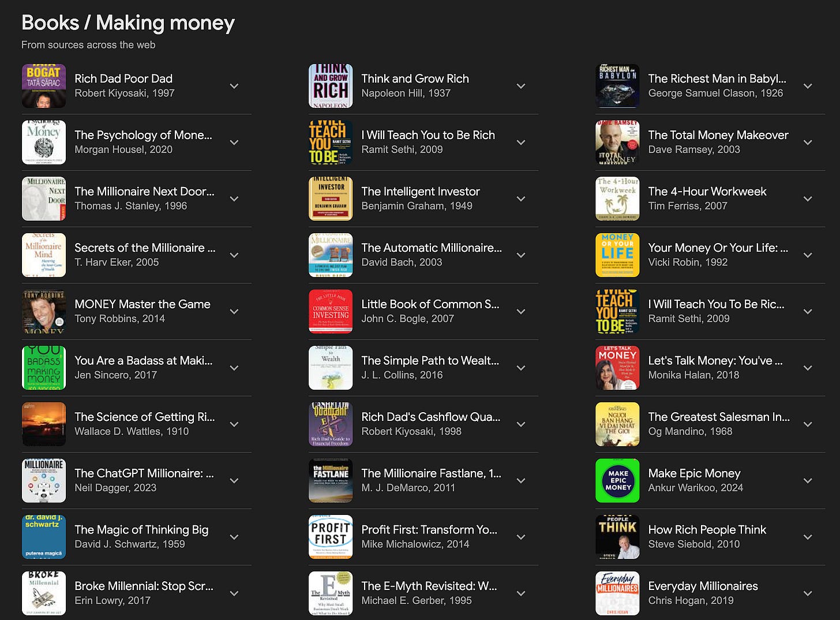Open the Make Epic Money green cover
Image resolution: width=840 pixels, height=620 pixels.
(x=617, y=480)
